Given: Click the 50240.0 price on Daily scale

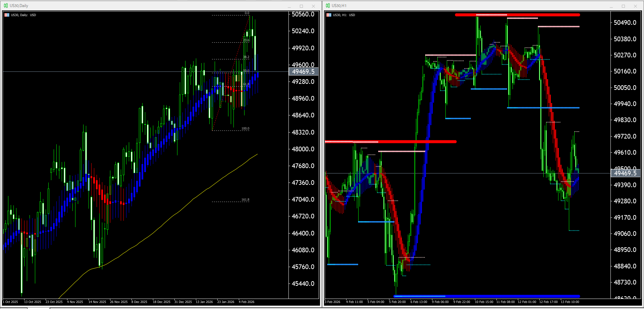Looking at the screenshot, I should [303, 31].
